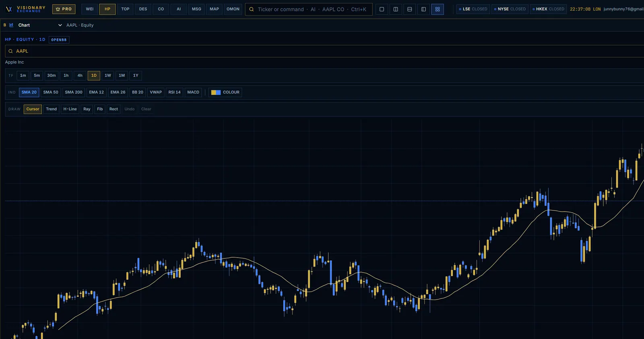Screen dimensions: 644x339
Task: Click the Apple Inc company name
Action: 14,62
